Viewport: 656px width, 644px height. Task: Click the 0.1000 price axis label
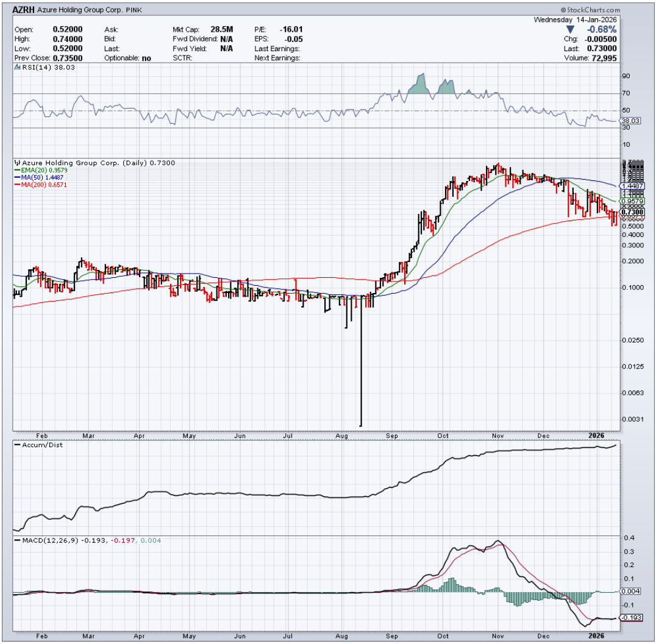(633, 288)
